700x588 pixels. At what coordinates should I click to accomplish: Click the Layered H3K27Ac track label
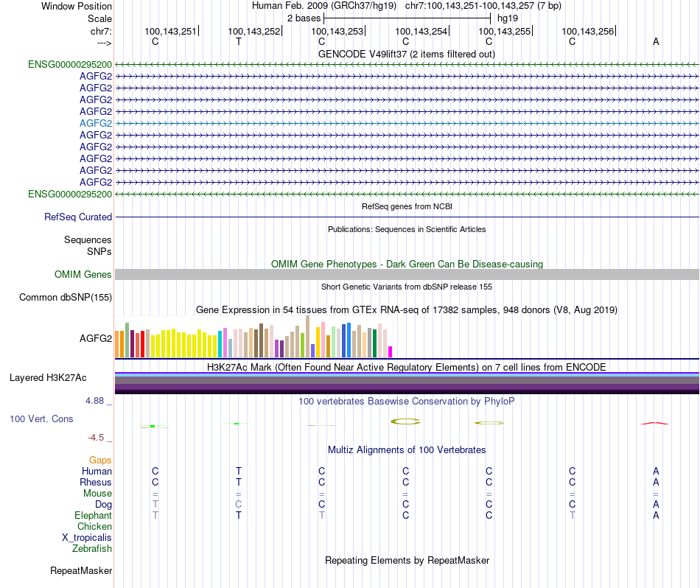point(48,378)
